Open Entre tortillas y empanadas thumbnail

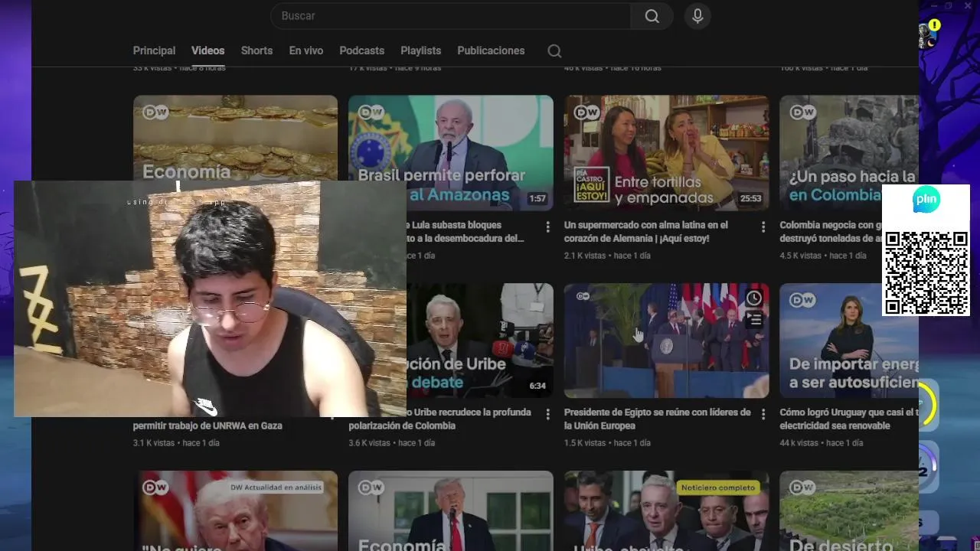(666, 152)
